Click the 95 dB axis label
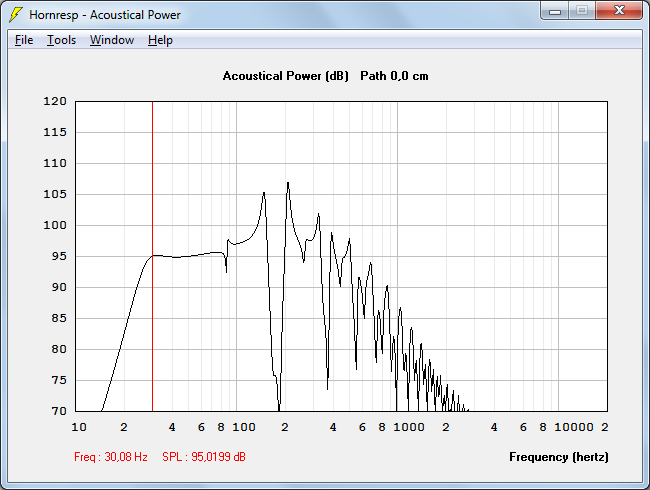 pyautogui.click(x=59, y=256)
